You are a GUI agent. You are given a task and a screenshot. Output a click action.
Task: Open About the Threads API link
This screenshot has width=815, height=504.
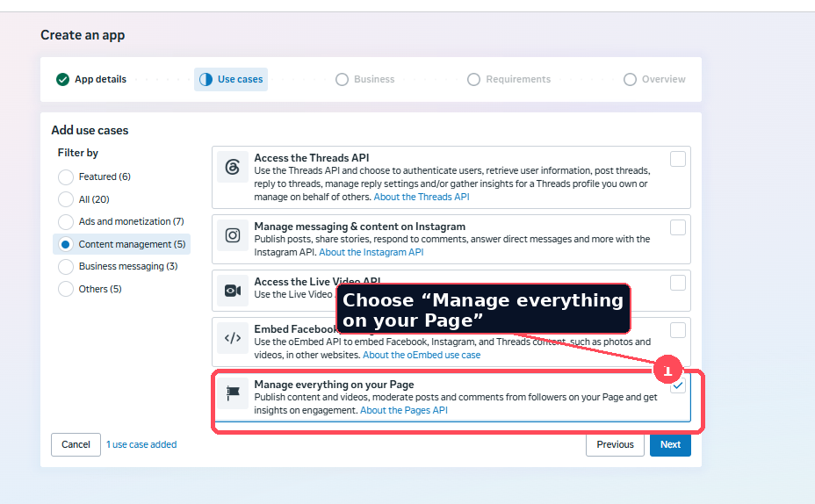coord(422,197)
